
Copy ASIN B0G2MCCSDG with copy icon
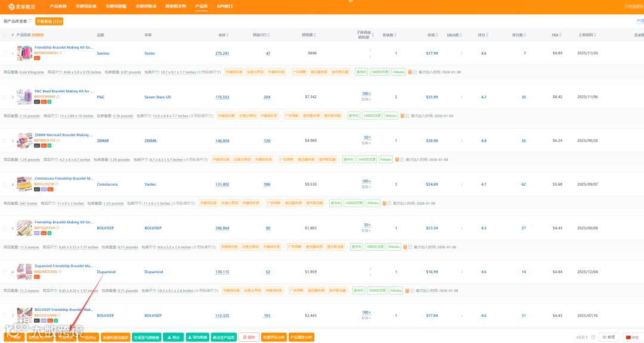(x=60, y=272)
